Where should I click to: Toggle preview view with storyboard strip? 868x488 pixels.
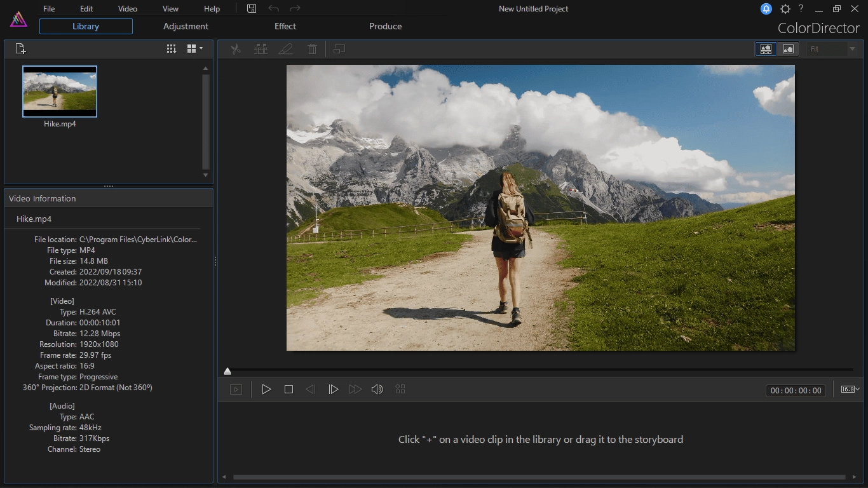tap(766, 49)
